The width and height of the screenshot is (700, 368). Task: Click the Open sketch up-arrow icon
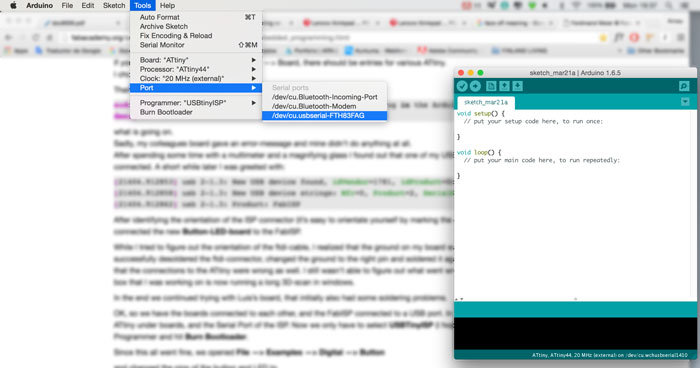[x=504, y=86]
